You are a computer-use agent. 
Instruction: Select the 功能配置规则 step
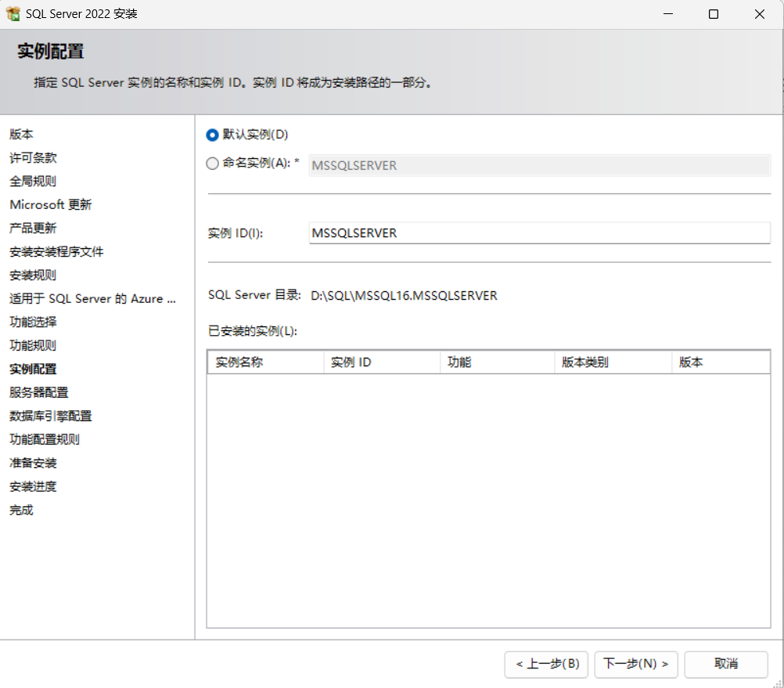tap(45, 440)
